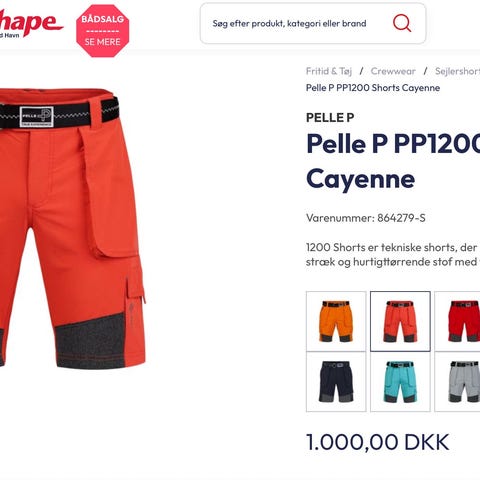Click the Bådsalg Se Mere badge
The height and width of the screenshot is (480, 480).
tap(102, 30)
